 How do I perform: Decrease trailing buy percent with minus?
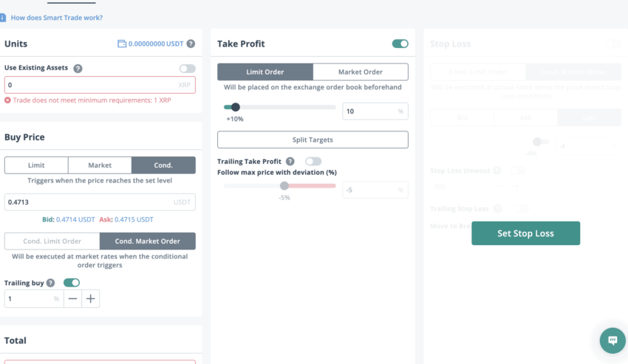(x=72, y=299)
